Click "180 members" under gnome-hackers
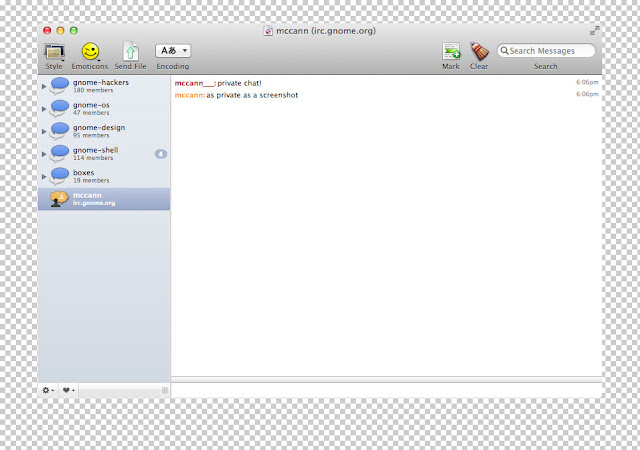Image resolution: width=640 pixels, height=450 pixels. point(93,90)
